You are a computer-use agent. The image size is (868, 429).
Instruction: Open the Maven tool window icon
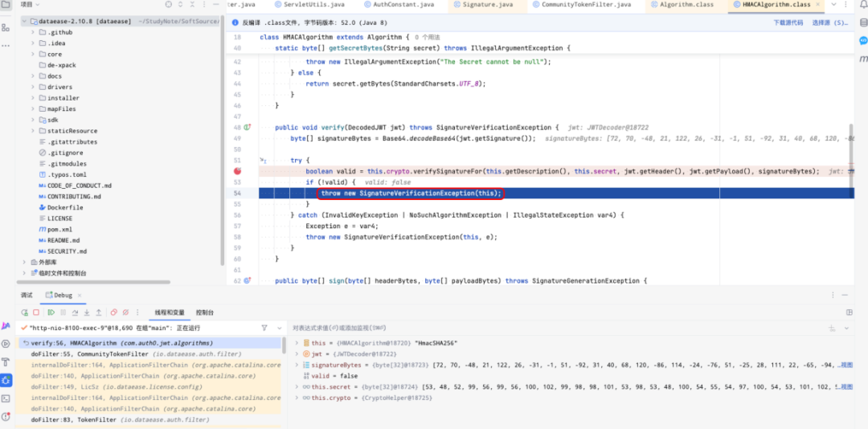[x=863, y=59]
